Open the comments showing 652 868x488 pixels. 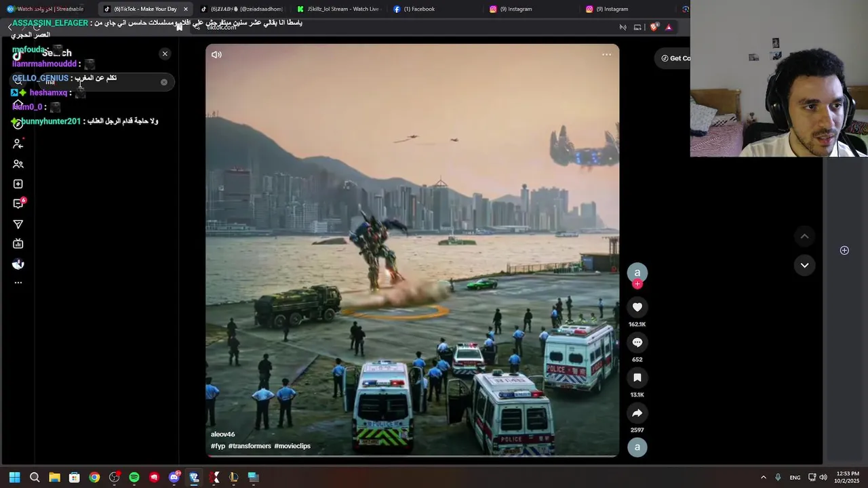point(637,342)
